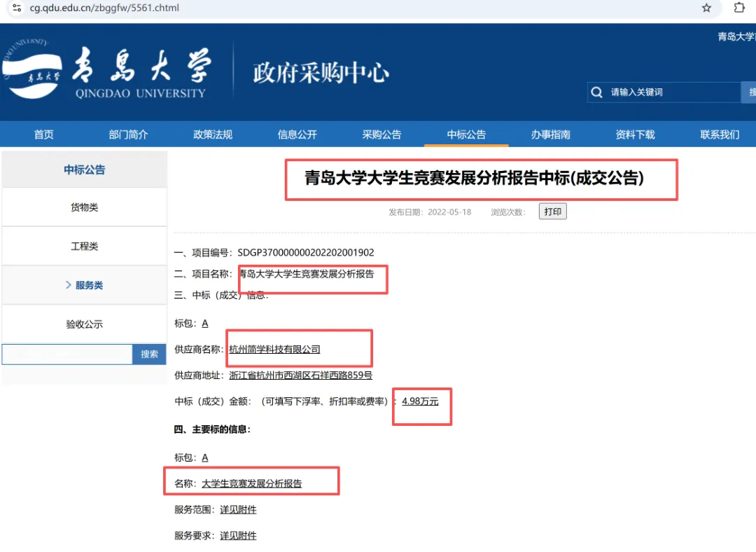This screenshot has height=552, width=756.
Task: Select 工程类 in the sidebar
Action: tap(85, 246)
